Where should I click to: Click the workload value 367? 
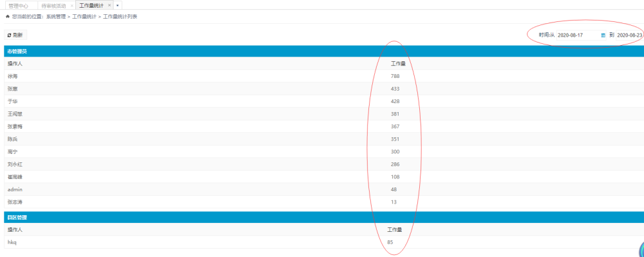click(395, 126)
